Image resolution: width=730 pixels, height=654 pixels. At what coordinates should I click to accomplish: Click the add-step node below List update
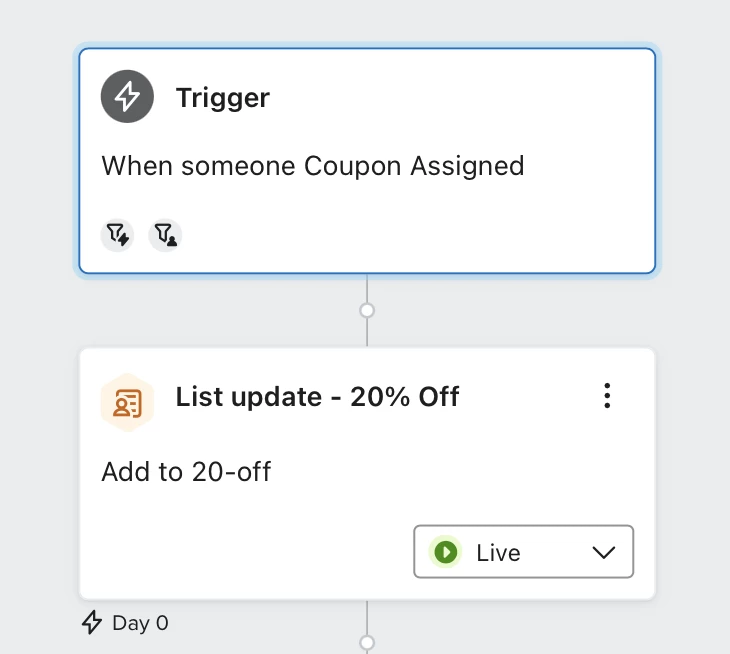click(367, 643)
